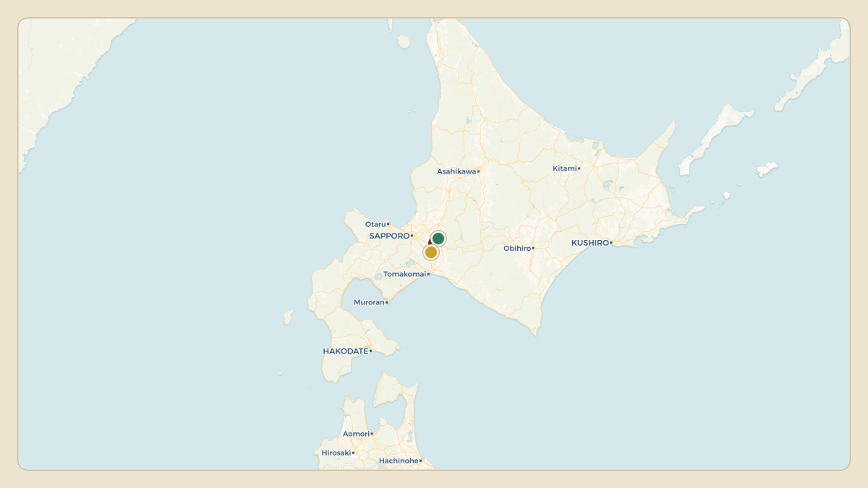Click the green circle map marker
Screen dimensions: 868x488
click(438, 239)
